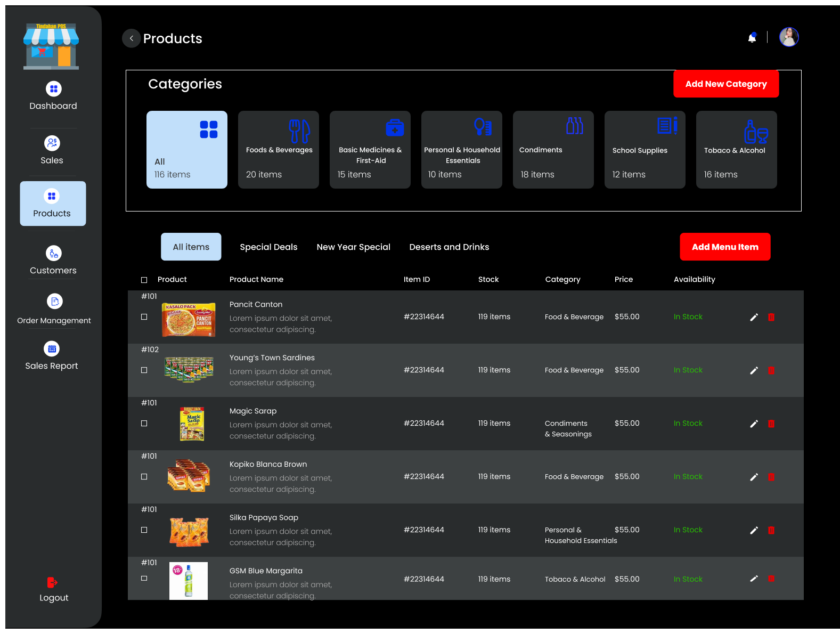
Task: Click the Order Management label
Action: (x=54, y=321)
